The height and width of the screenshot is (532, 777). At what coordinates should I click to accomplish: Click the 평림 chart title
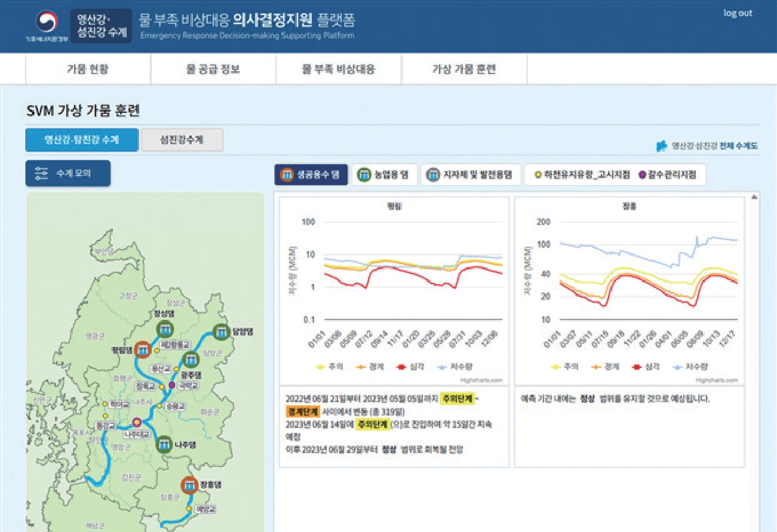coord(394,205)
